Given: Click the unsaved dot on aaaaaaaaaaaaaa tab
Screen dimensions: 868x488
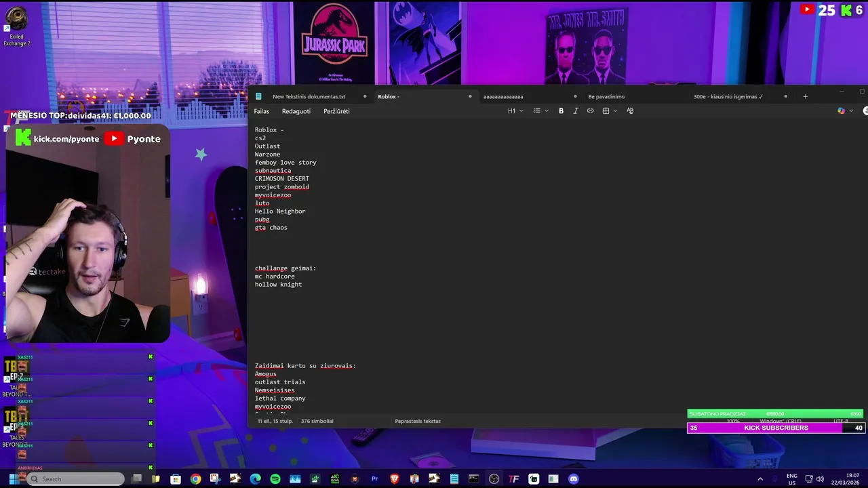Looking at the screenshot, I should pos(575,97).
